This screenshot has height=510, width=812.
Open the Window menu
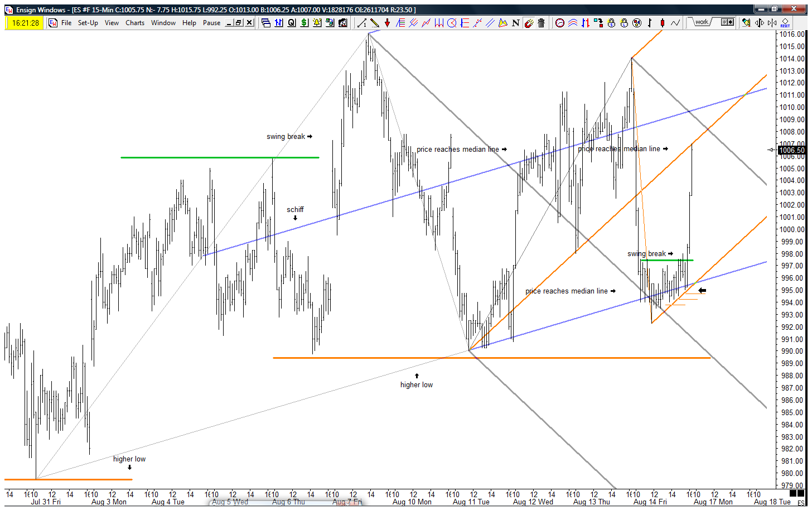(x=163, y=23)
